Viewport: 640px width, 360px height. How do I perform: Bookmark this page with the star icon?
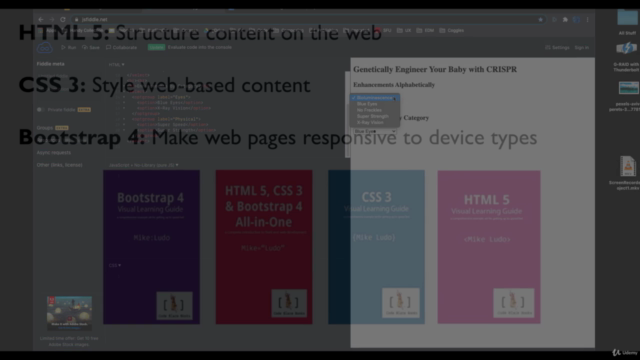[541, 20]
